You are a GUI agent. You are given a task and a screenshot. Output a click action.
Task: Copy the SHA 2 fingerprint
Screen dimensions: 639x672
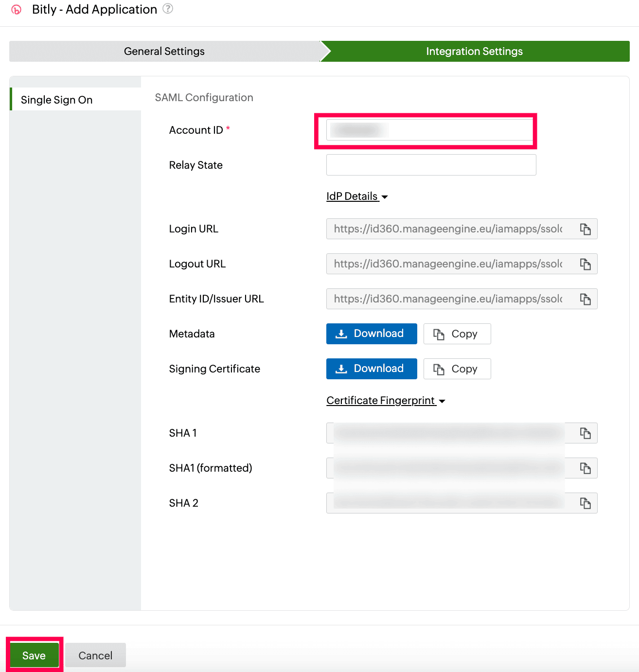[585, 503]
